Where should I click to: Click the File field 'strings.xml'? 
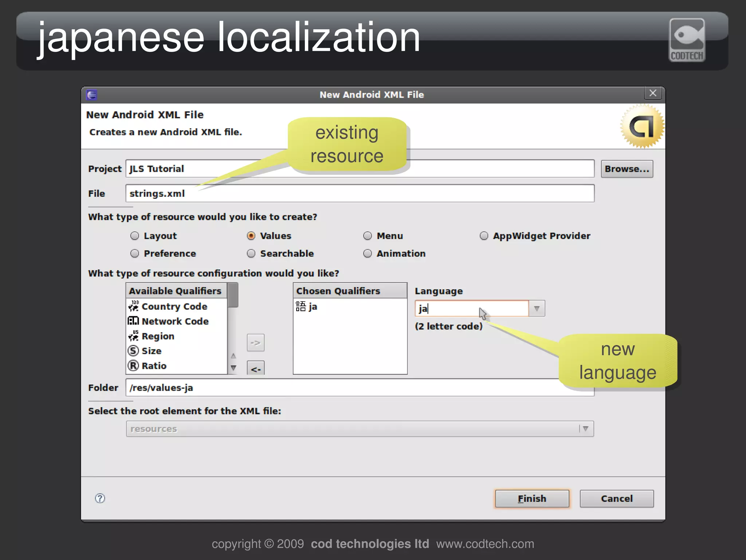360,193
